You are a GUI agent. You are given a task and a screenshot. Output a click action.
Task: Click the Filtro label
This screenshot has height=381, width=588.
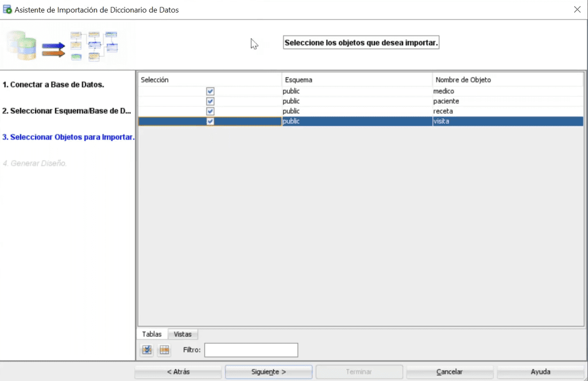pos(192,350)
